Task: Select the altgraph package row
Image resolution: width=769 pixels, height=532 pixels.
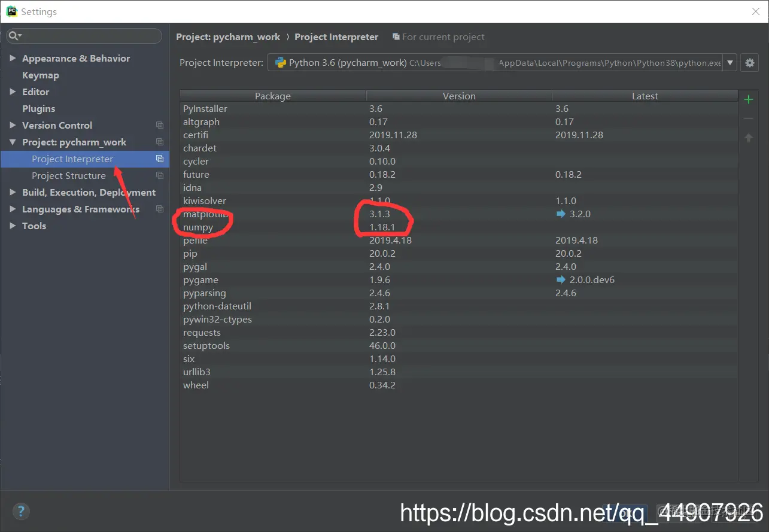Action: tap(459, 121)
